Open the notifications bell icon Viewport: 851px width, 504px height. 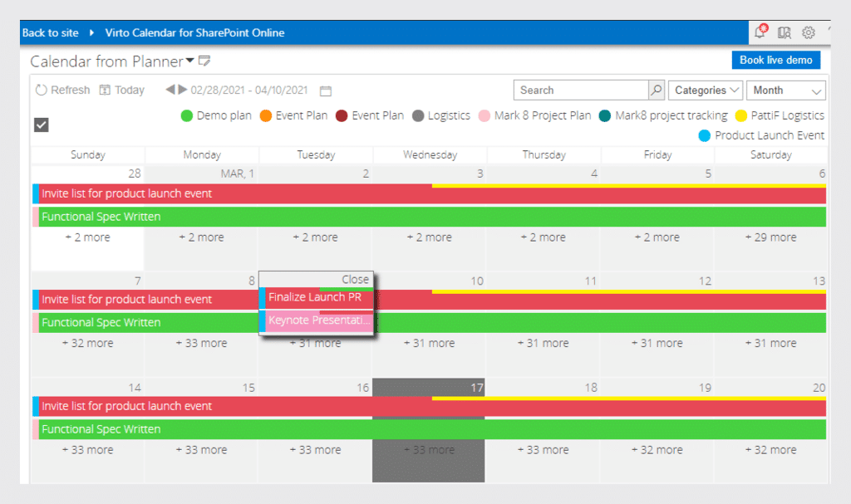tap(760, 32)
